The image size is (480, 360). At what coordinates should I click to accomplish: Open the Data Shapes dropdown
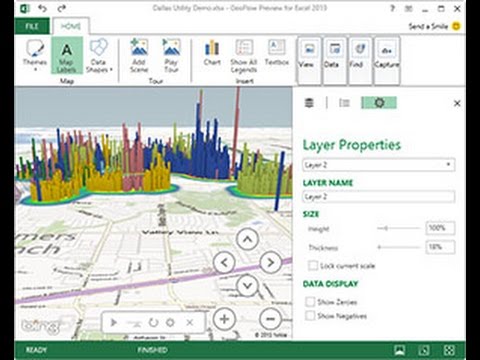(99, 56)
